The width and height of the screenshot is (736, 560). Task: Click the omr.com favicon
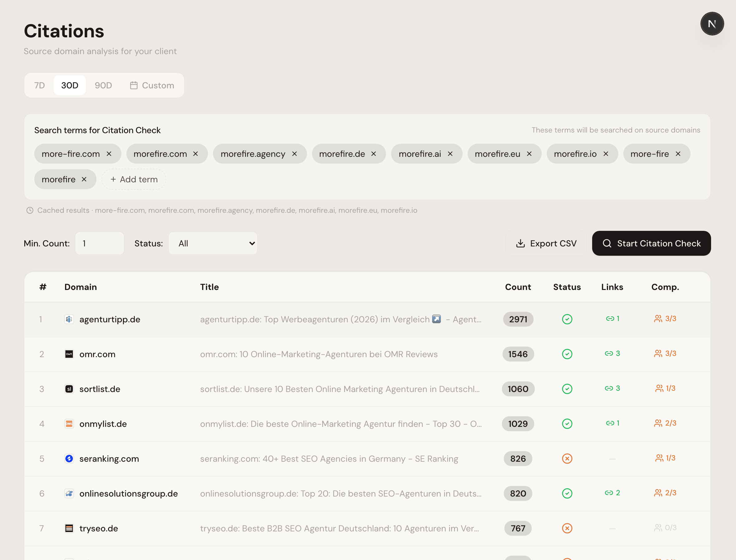69,354
